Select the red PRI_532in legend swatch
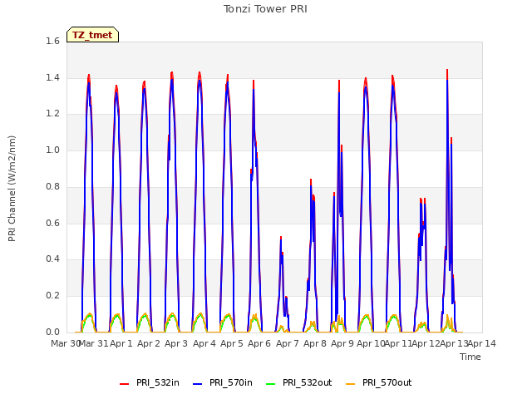532x399 pixels. tap(125, 383)
